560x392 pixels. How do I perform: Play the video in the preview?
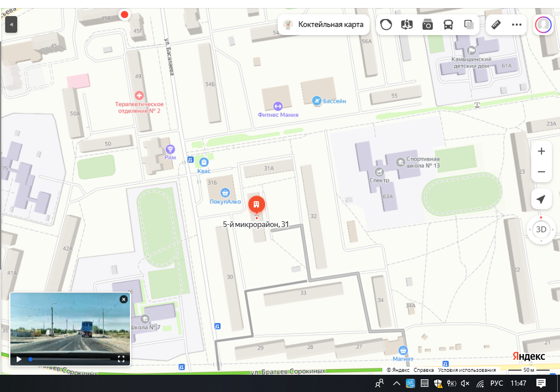(19, 359)
